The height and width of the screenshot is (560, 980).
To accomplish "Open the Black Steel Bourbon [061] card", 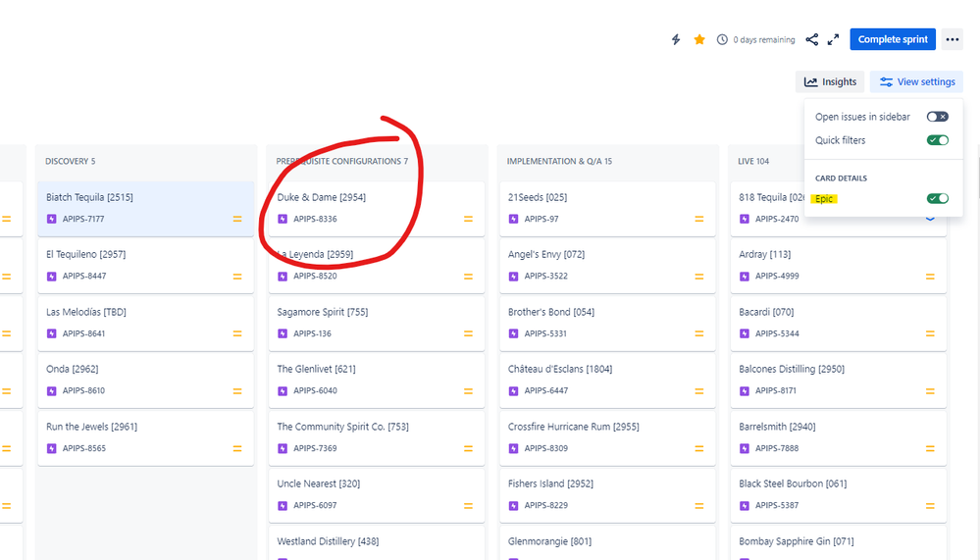I will point(838,495).
